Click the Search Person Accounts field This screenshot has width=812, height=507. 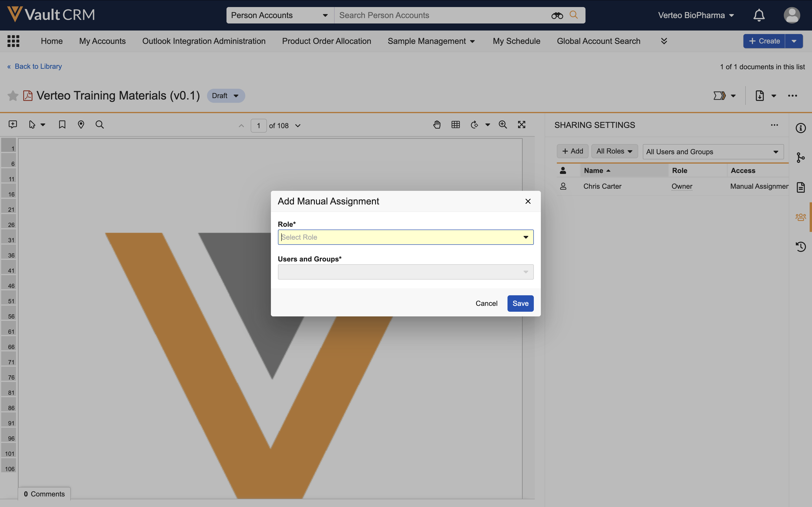click(443, 15)
